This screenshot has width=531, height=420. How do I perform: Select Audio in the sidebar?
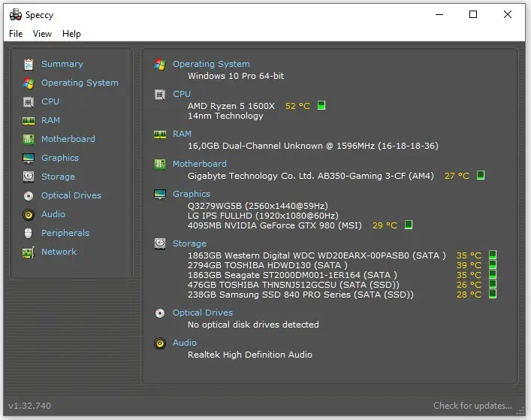click(53, 214)
